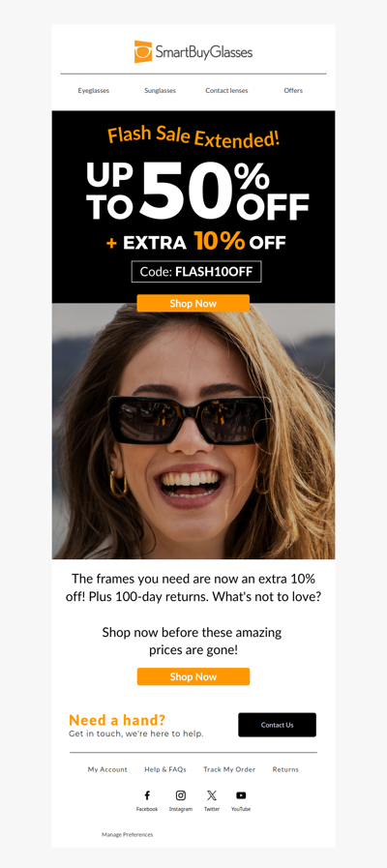This screenshot has height=868, width=387.
Task: Click the woman in sunglasses photo
Action: tap(193, 432)
